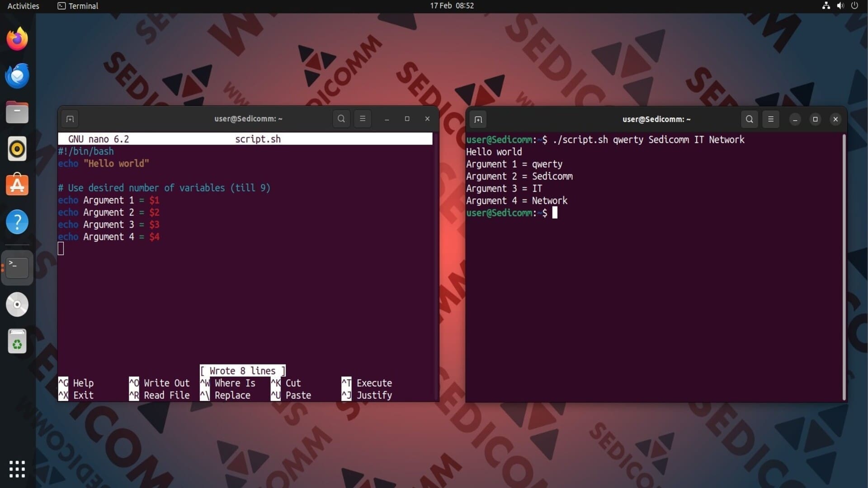Click search icon in right terminal header

pyautogui.click(x=749, y=119)
